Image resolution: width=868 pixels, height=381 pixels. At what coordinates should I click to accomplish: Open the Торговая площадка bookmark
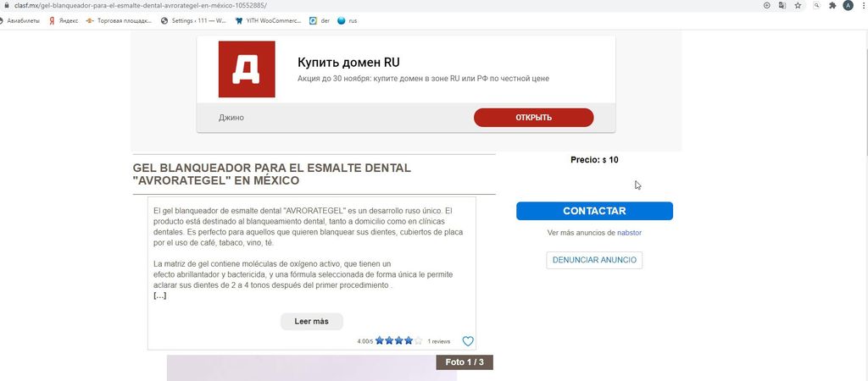[x=119, y=21]
